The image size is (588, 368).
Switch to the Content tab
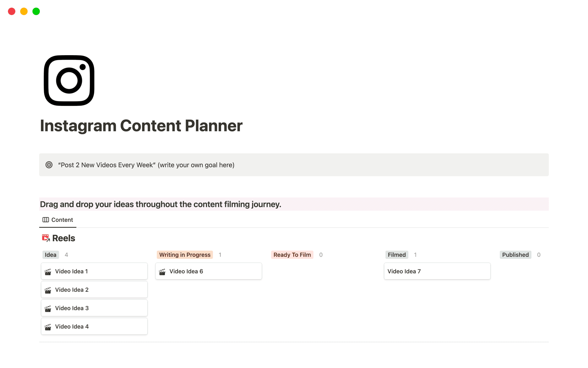62,220
